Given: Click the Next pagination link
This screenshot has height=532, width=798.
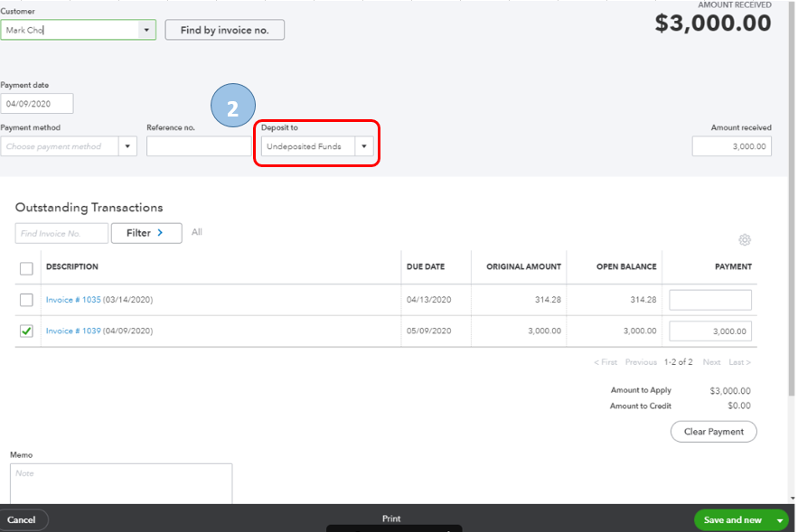Looking at the screenshot, I should point(711,362).
